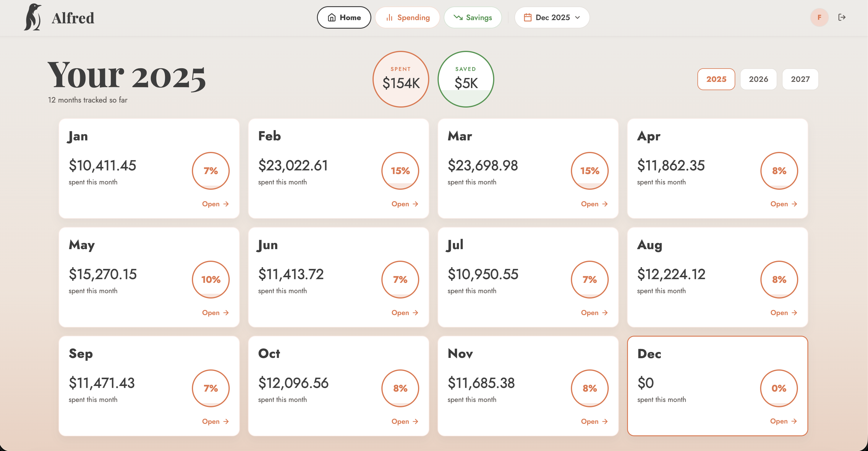Click the chevron arrow after Dec 2025
This screenshot has height=451, width=868.
click(578, 17)
